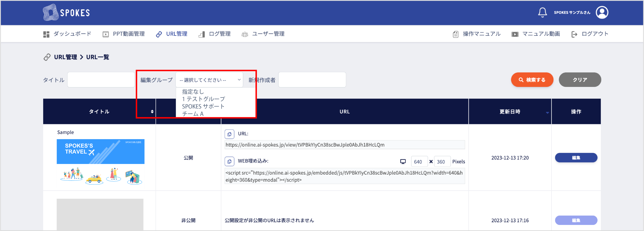644x231 pixels.
Task: Open ログ管理 menu item
Action: click(220, 34)
